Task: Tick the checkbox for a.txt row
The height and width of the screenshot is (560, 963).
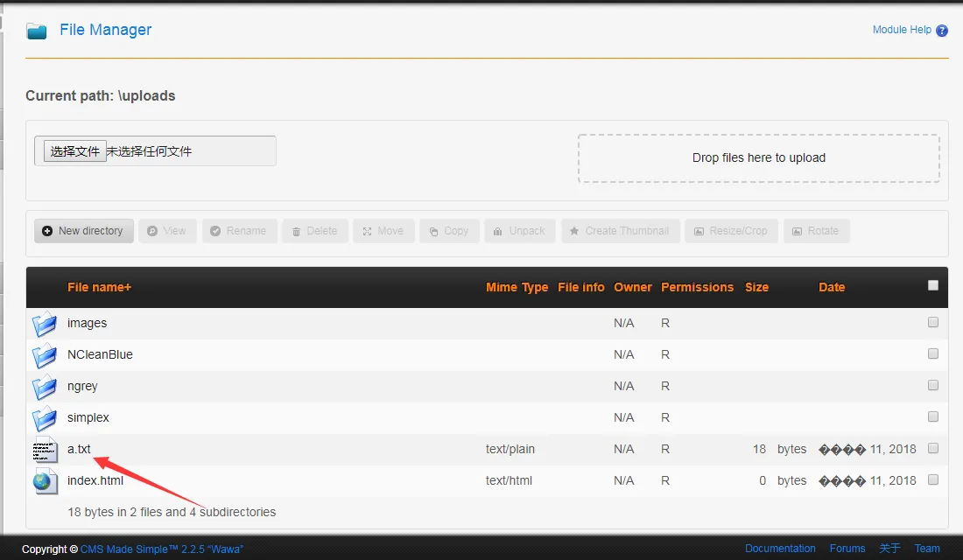Action: [x=933, y=448]
